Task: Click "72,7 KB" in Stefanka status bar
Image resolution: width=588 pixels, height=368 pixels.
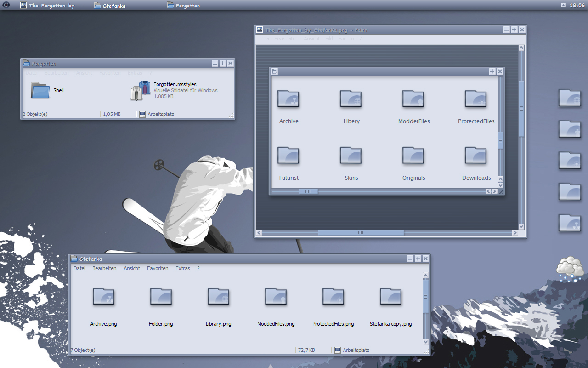Action: [306, 350]
